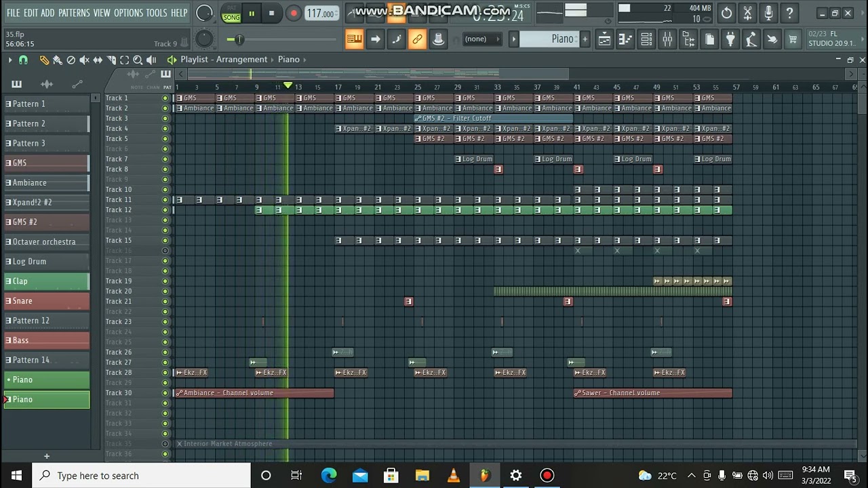Open the plugin picker plug icon

coord(730,39)
